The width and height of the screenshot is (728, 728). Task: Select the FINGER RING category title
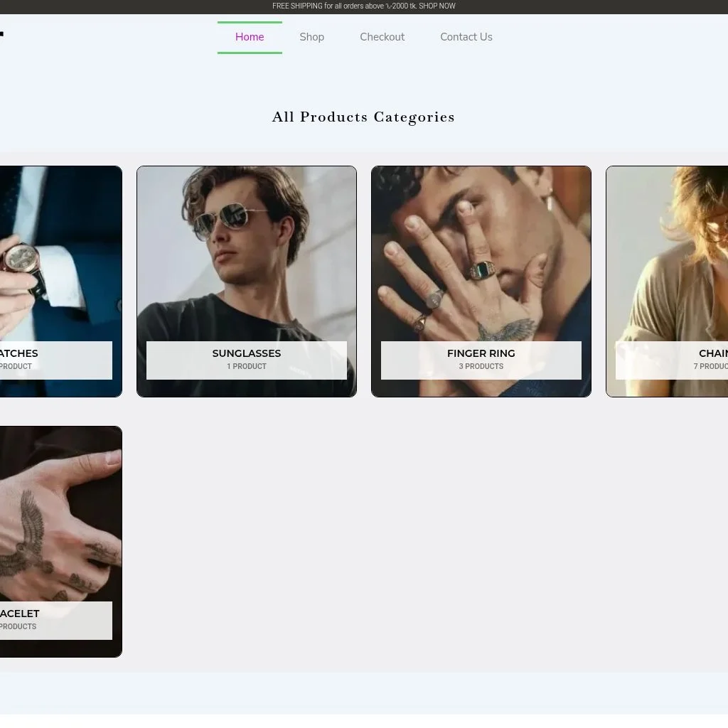481,353
